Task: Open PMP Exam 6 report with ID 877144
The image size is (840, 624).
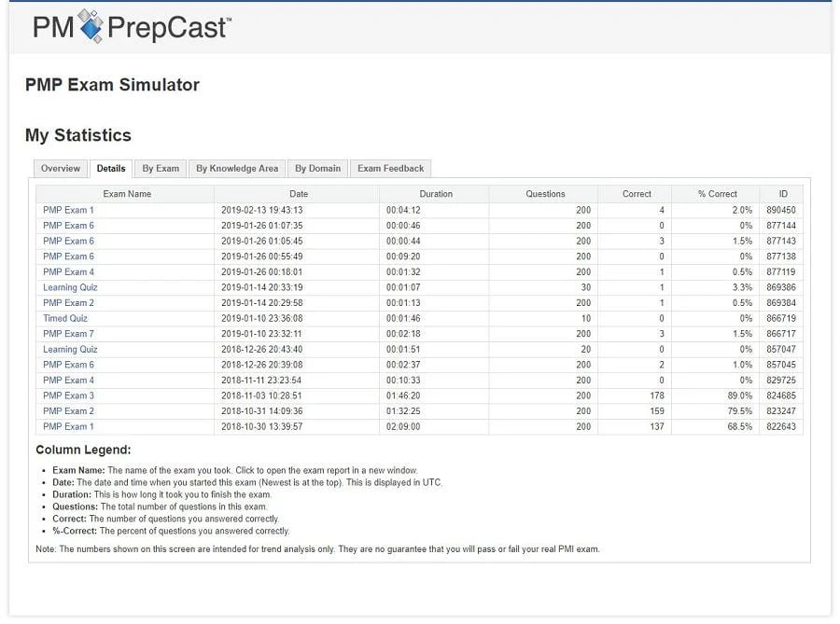Action: pyautogui.click(x=68, y=226)
